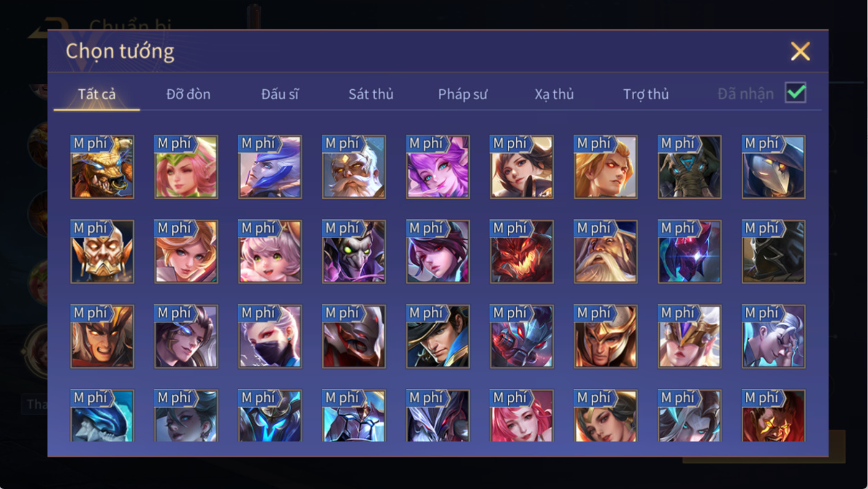Viewport: 868px width, 489px height.
Task: Select the masked white-haired ninja hero
Action: [x=270, y=337]
